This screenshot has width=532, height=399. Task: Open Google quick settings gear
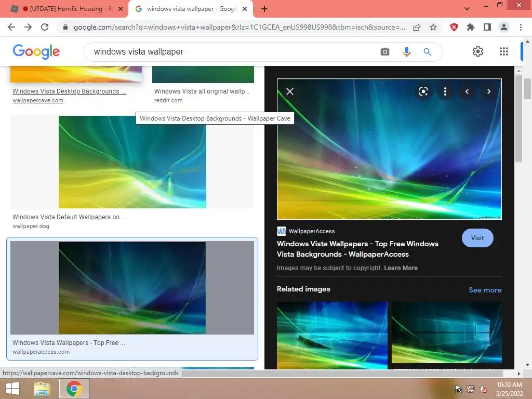(x=478, y=51)
